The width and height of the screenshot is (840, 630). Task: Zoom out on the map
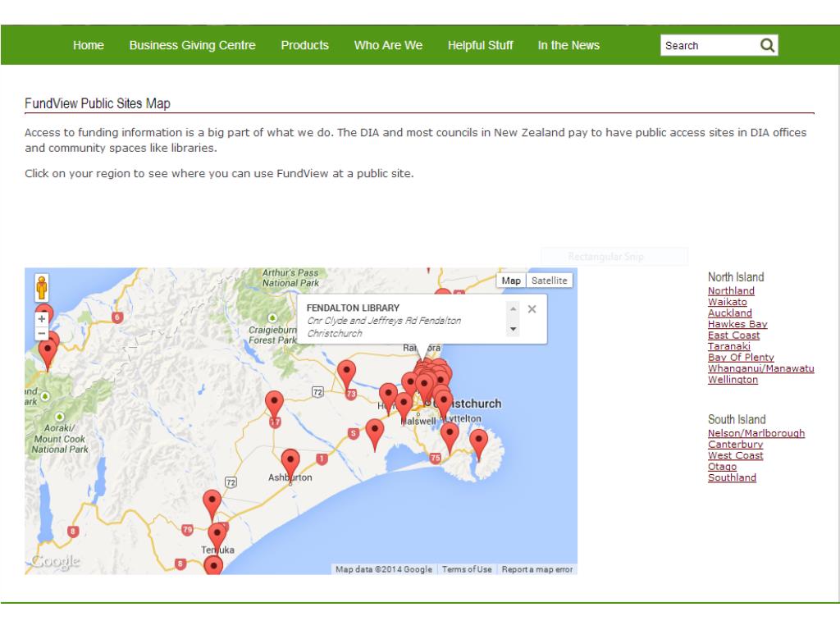42,333
